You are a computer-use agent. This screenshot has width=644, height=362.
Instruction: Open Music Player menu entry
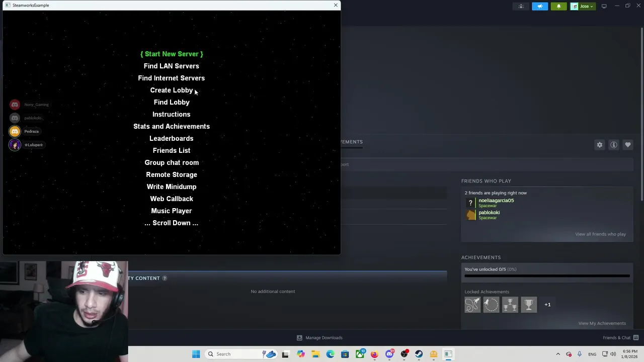(172, 211)
